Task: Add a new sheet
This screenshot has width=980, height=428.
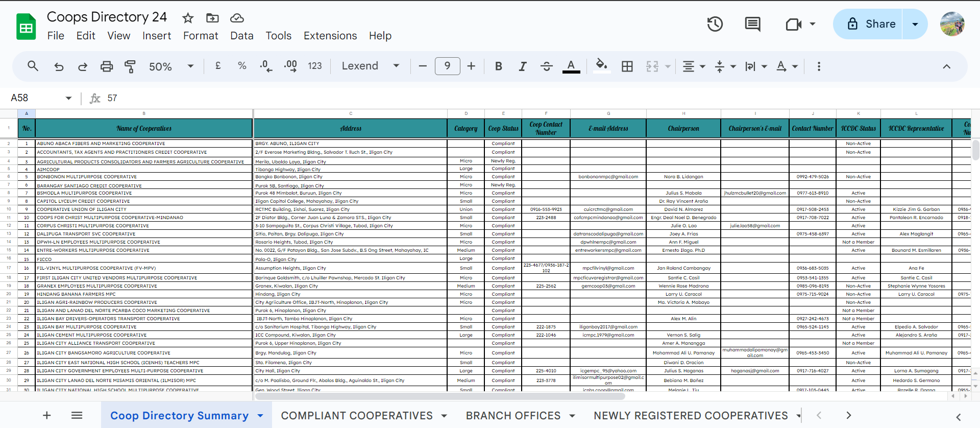Action: 46,415
